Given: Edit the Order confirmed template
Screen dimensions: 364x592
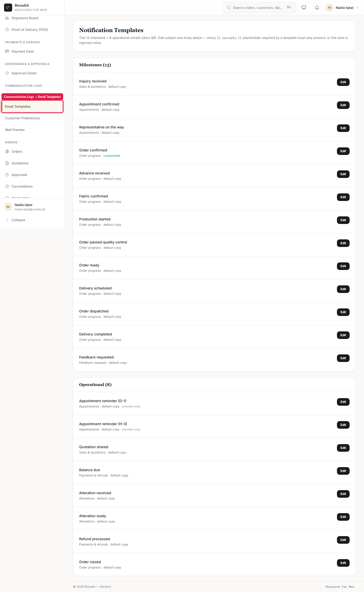Looking at the screenshot, I should pyautogui.click(x=343, y=151).
